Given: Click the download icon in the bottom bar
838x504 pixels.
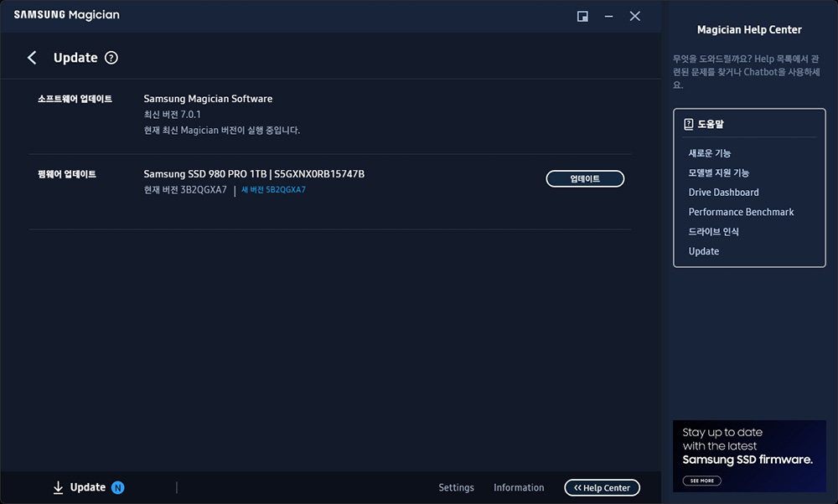Looking at the screenshot, I should [59, 487].
